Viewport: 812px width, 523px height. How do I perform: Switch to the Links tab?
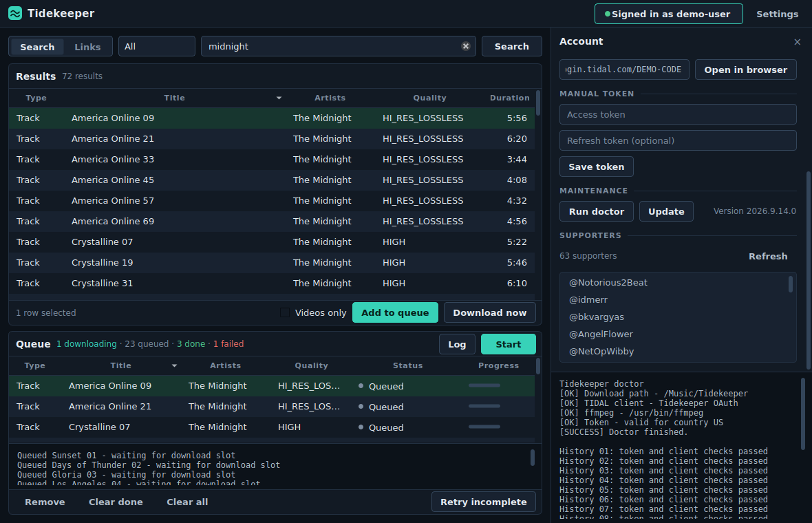click(x=87, y=47)
